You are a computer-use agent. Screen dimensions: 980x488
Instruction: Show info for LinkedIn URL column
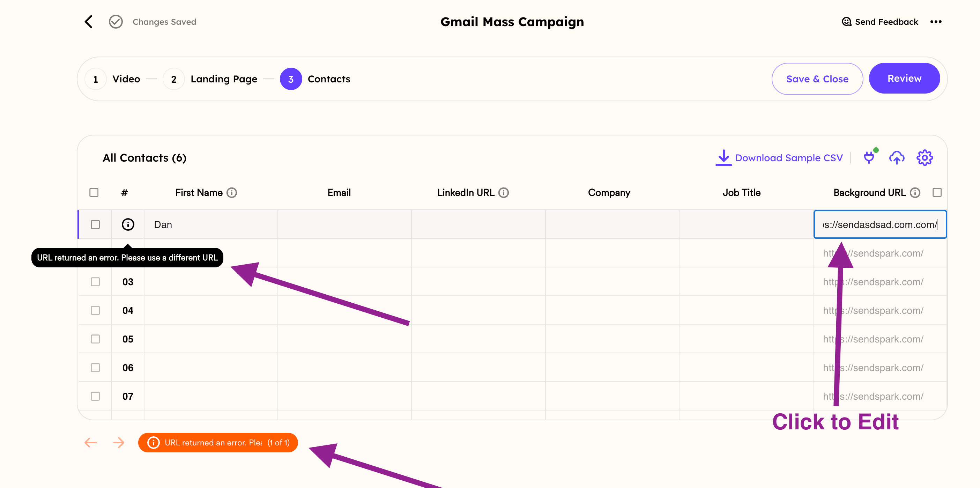tap(504, 193)
